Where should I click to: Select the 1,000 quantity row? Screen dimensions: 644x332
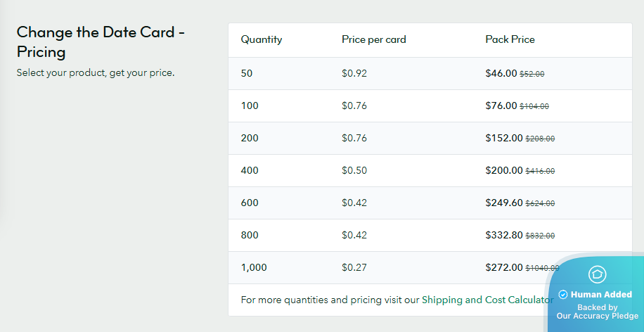(254, 267)
